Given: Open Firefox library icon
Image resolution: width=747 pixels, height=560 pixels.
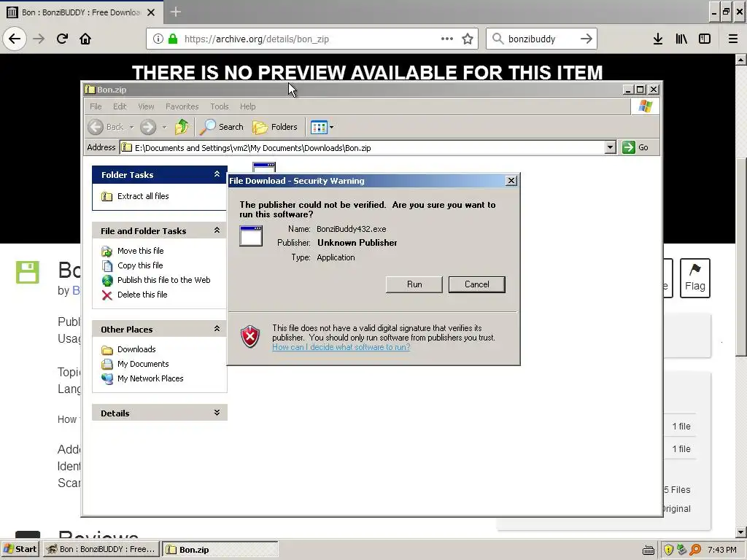Looking at the screenshot, I should click(681, 39).
